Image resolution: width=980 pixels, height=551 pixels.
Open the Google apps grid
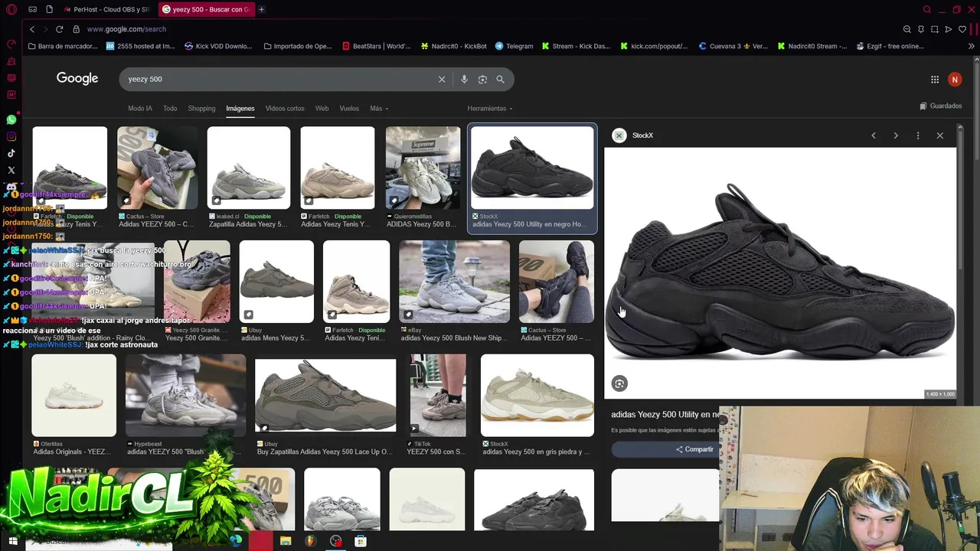[x=935, y=79]
